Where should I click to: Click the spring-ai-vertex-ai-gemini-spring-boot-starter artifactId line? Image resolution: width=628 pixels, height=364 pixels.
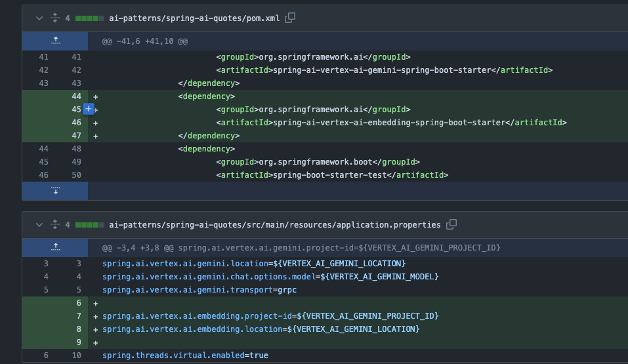pyautogui.click(x=384, y=70)
